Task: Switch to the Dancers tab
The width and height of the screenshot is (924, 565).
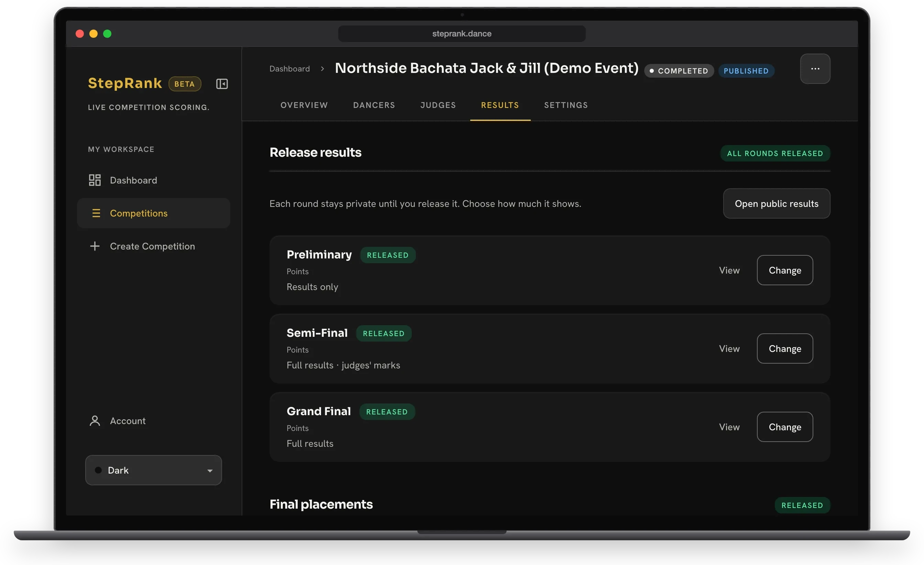Action: click(x=374, y=105)
